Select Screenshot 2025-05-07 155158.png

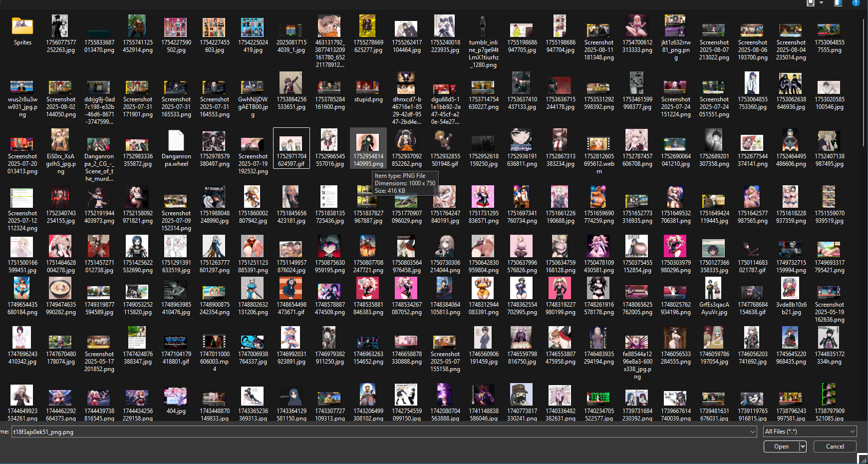[445, 342]
